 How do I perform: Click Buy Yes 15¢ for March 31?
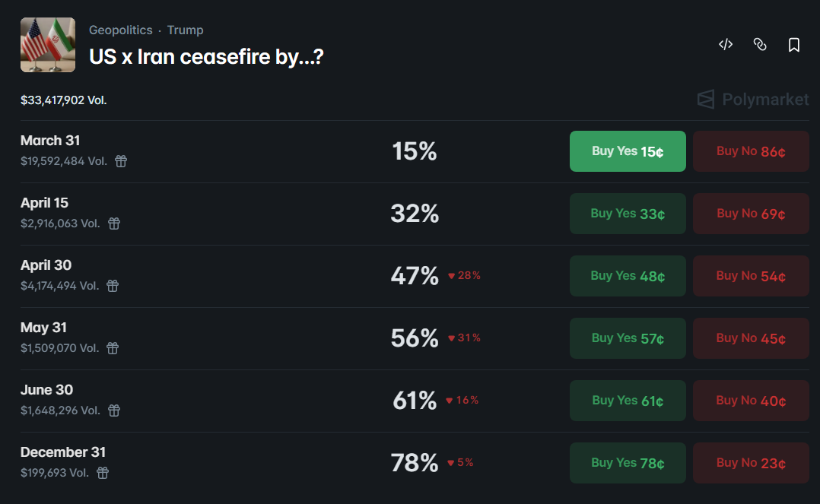627,151
